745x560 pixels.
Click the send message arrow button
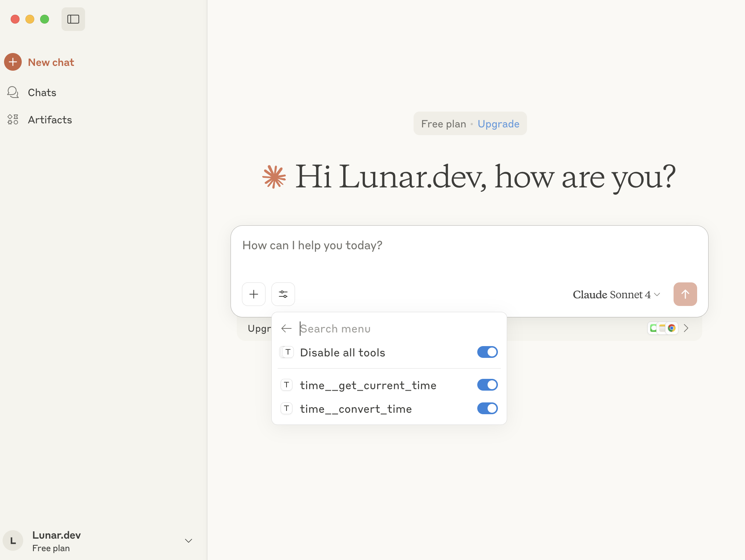click(x=685, y=294)
